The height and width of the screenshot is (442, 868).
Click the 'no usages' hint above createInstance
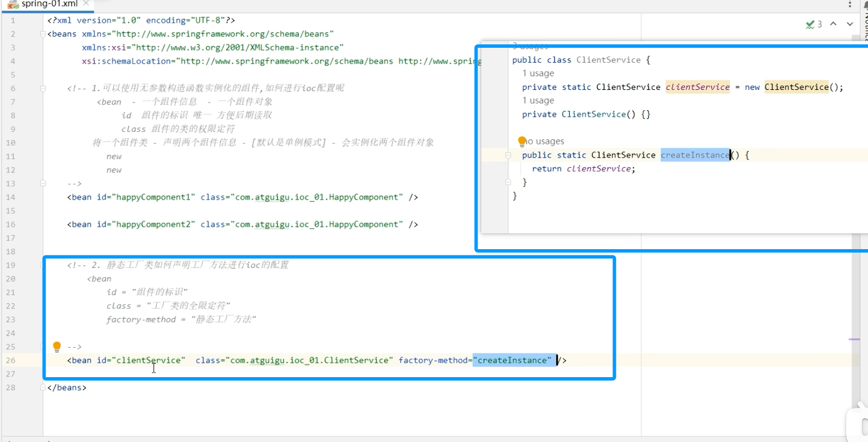pos(543,142)
